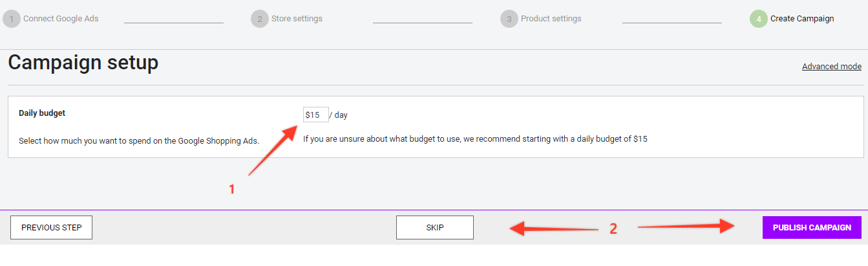868x266 pixels.
Task: Click the Google Shopping Ads spend description
Action: pyautogui.click(x=138, y=140)
